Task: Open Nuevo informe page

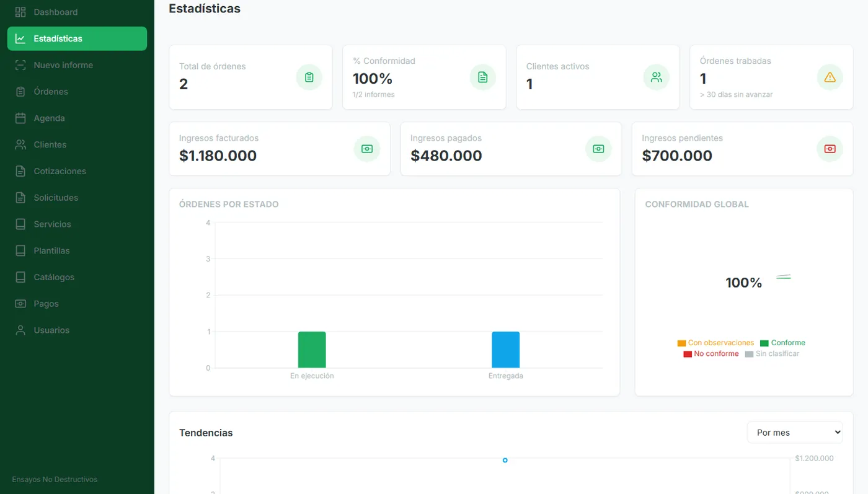Action: [x=77, y=65]
